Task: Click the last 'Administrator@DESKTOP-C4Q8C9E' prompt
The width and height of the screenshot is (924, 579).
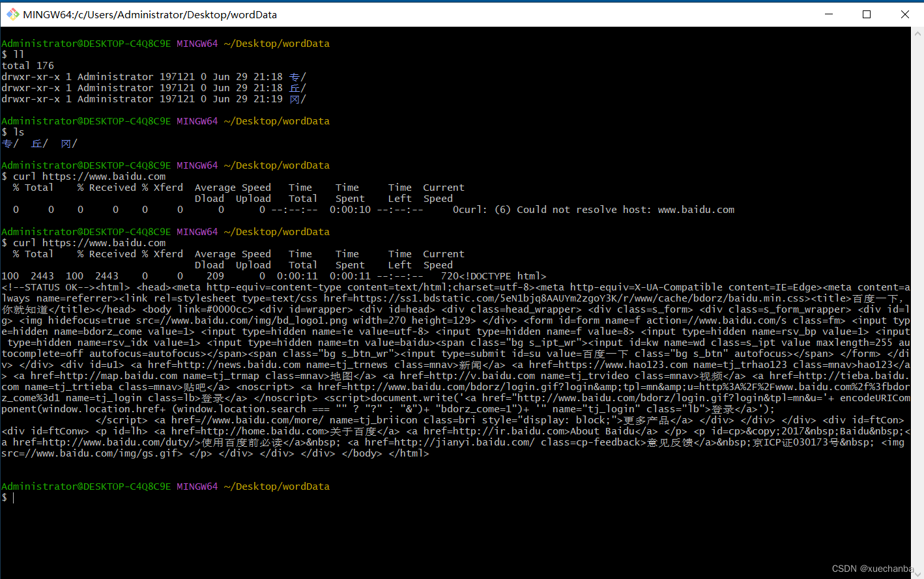Action: coord(86,487)
